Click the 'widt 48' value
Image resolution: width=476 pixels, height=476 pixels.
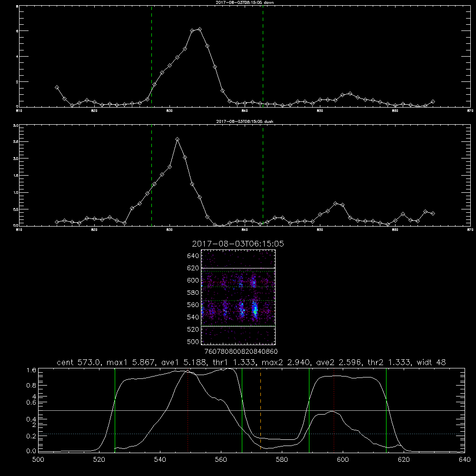431,362
